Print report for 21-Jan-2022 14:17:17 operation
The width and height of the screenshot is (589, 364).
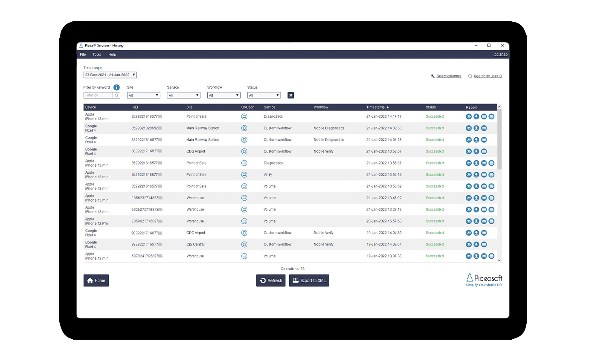coord(491,116)
